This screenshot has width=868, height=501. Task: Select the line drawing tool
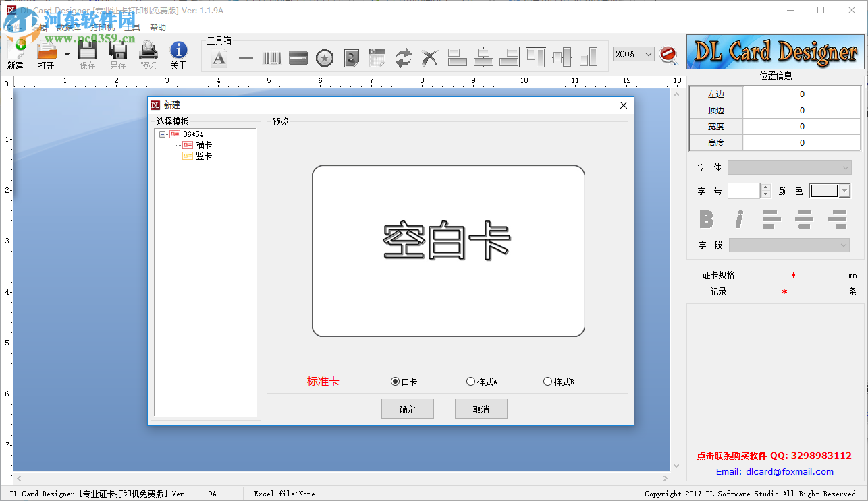click(x=246, y=58)
